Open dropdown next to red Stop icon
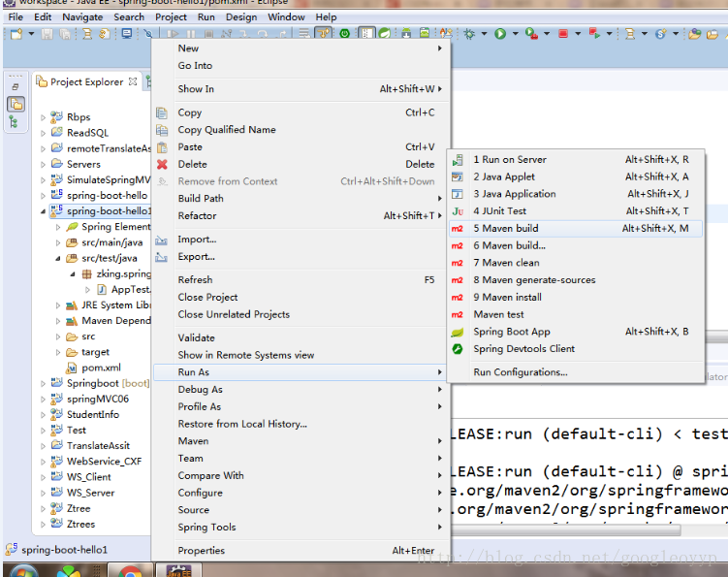This screenshot has height=577, width=728. pyautogui.click(x=578, y=34)
